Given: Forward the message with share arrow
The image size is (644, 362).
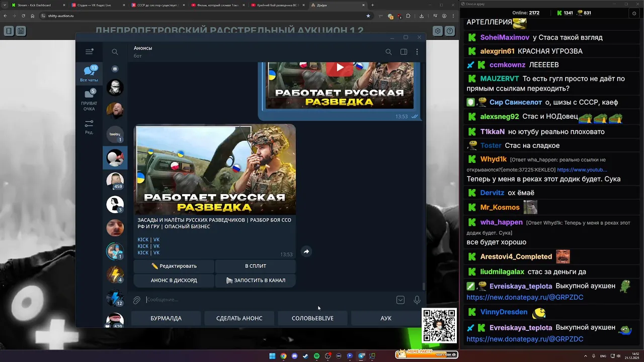Looking at the screenshot, I should click(x=306, y=251).
